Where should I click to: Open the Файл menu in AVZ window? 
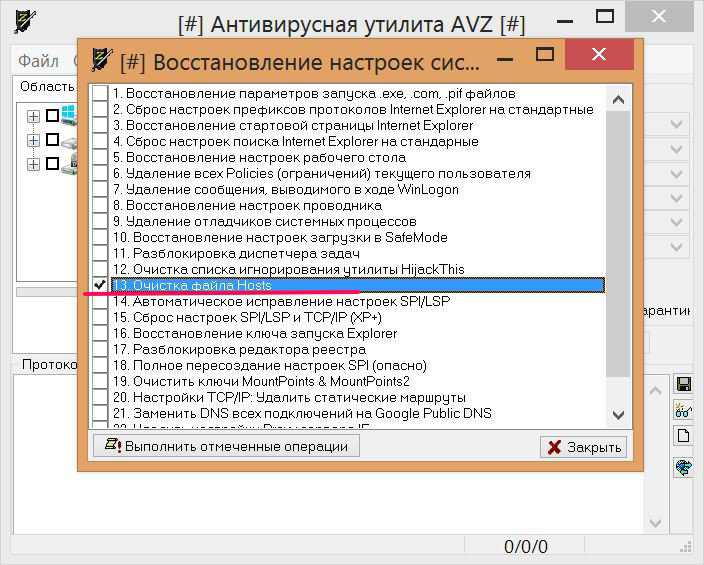coord(38,61)
